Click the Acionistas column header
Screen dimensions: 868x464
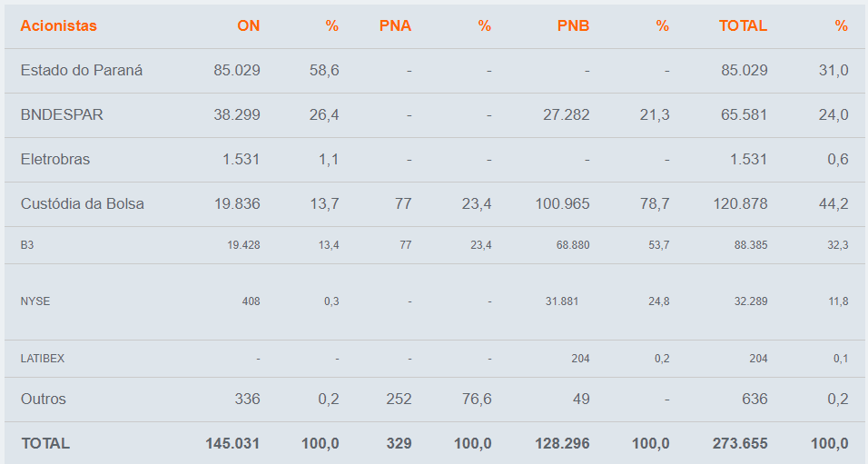pyautogui.click(x=59, y=26)
